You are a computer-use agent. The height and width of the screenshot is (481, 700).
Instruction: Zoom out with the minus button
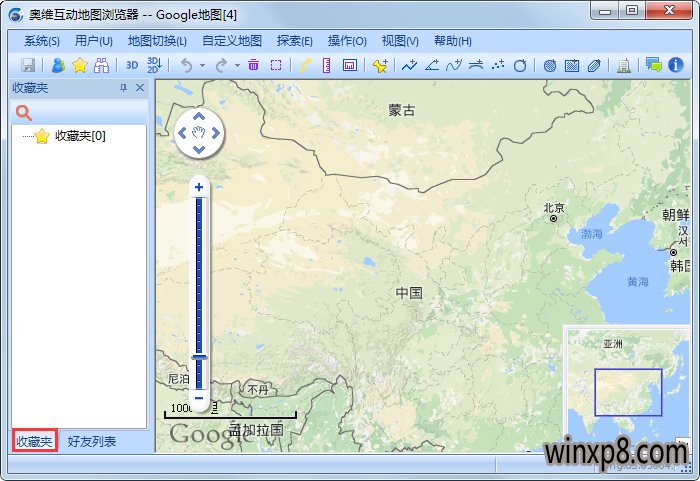199,397
